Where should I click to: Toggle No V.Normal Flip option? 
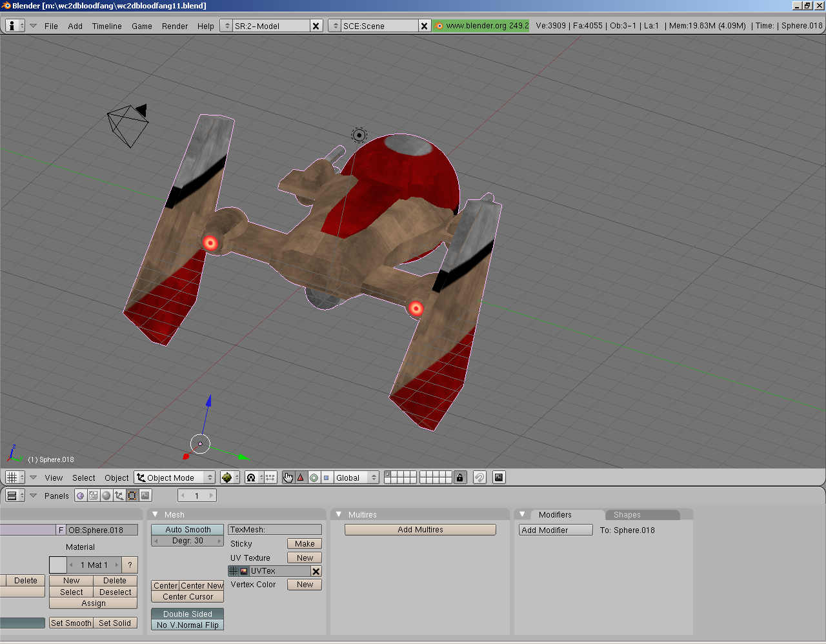pos(188,625)
